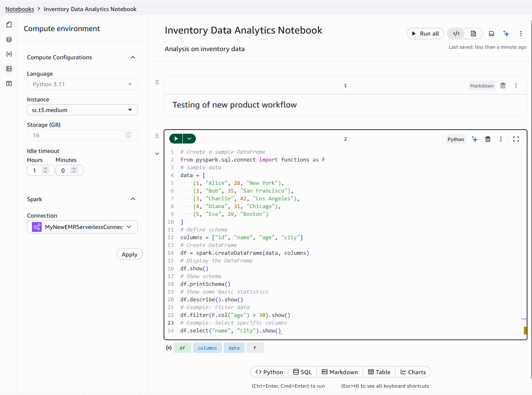532x395 pixels.
Task: Open the data sources database icon in sidebar
Action: (x=9, y=39)
